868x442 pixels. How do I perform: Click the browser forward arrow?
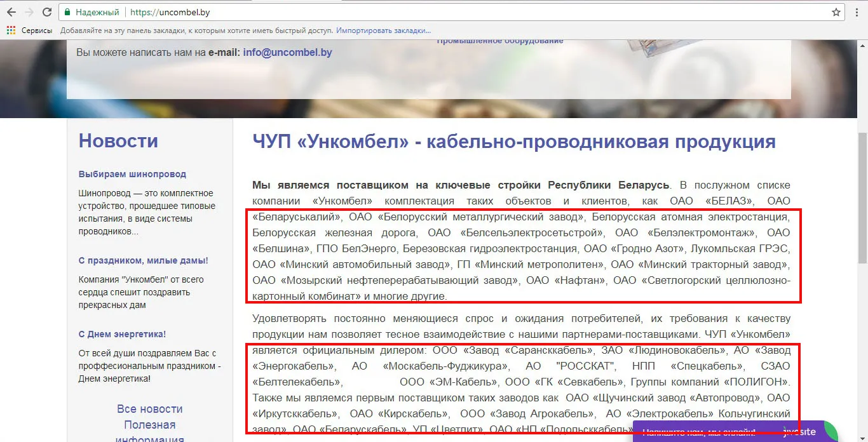[x=29, y=12]
